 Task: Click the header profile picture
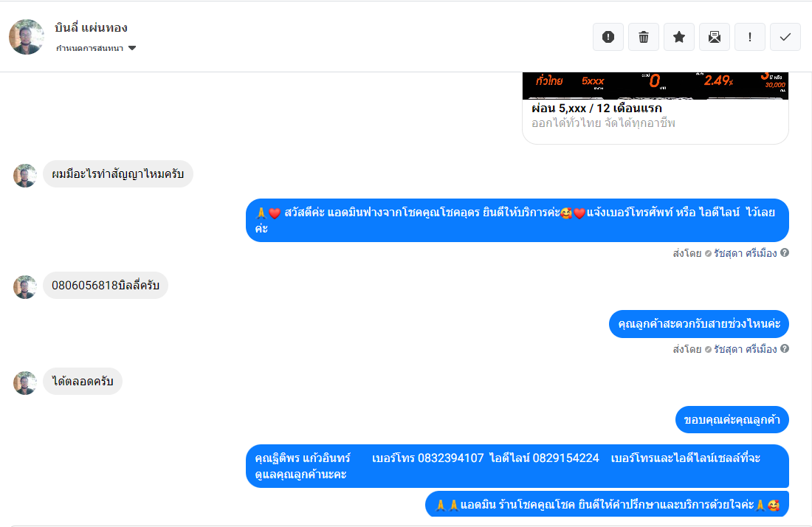pos(27,37)
